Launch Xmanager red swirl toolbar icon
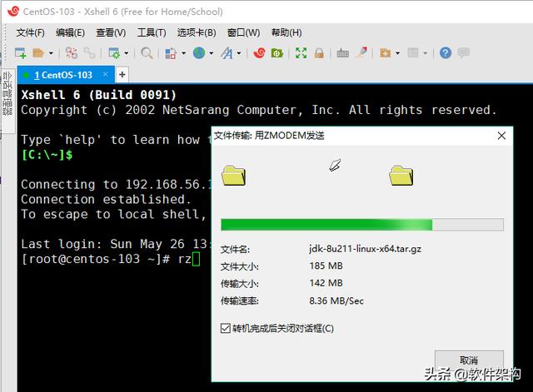The width and height of the screenshot is (533, 392). [x=259, y=53]
